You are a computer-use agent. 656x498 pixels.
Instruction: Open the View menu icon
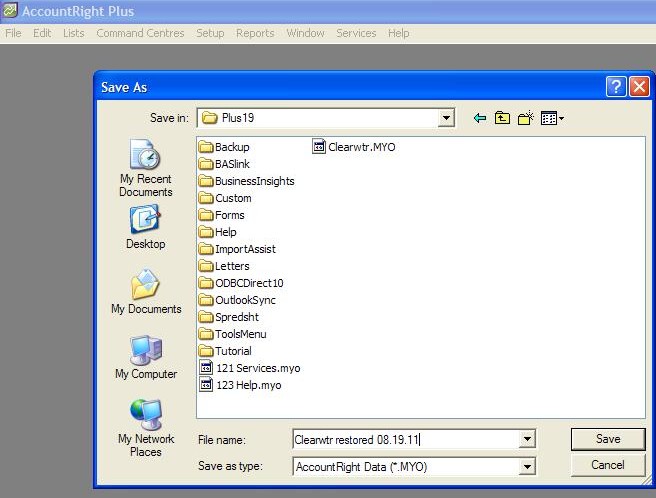pyautogui.click(x=552, y=118)
